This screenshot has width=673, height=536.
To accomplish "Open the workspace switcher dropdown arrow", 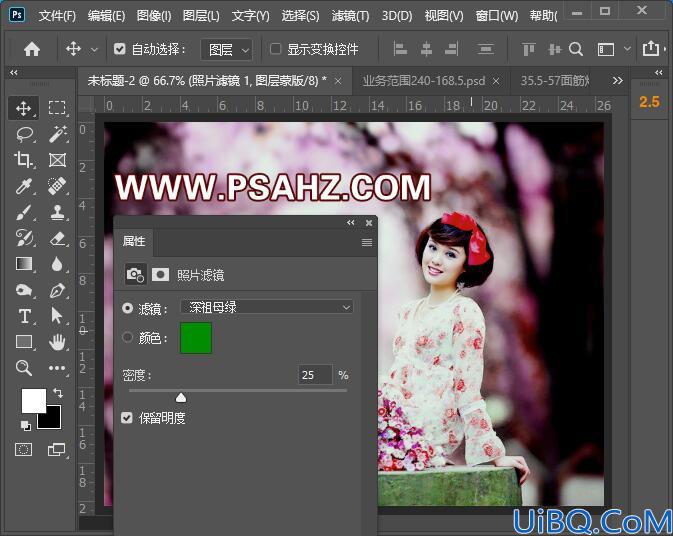I will coord(627,49).
